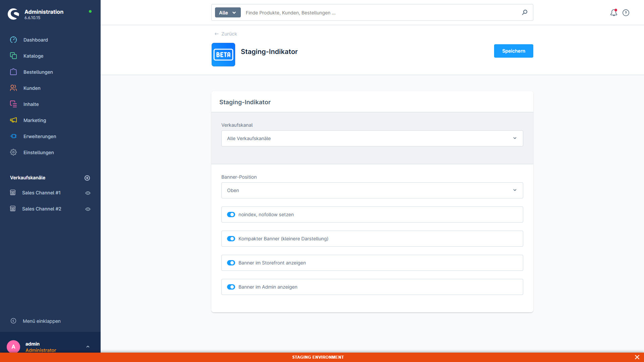Click the BETA plugin icon
644x362 pixels.
(x=223, y=55)
